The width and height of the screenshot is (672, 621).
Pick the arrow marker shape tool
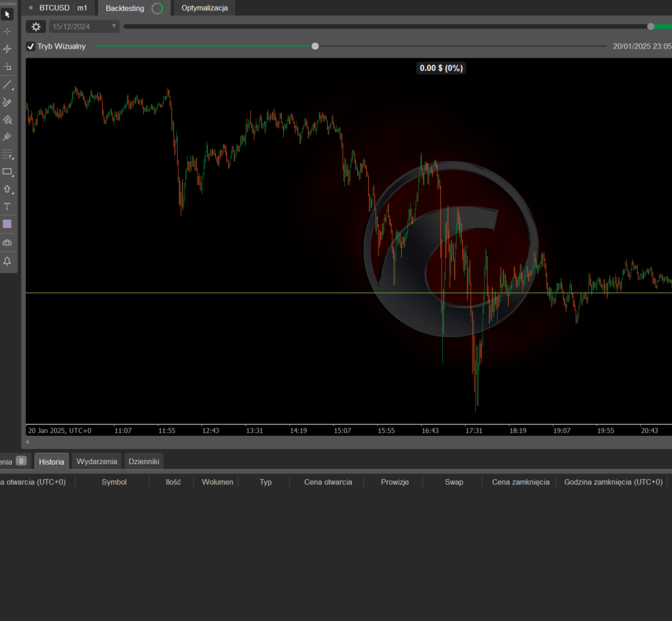[x=8, y=189]
